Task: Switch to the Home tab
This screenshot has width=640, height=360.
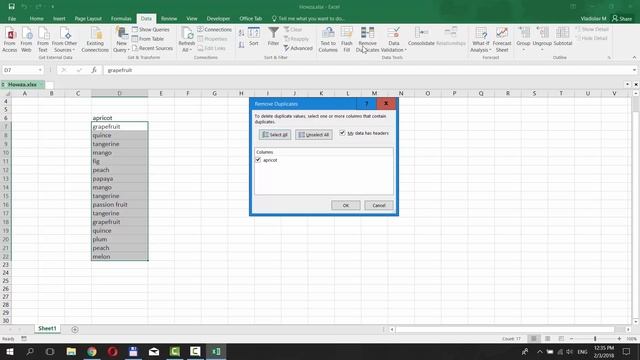Action: (x=36, y=18)
